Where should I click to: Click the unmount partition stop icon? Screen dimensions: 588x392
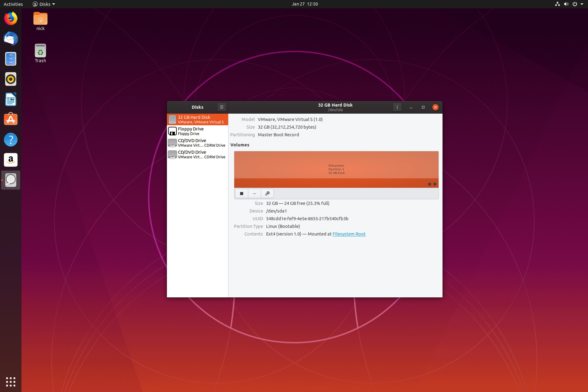pos(241,193)
